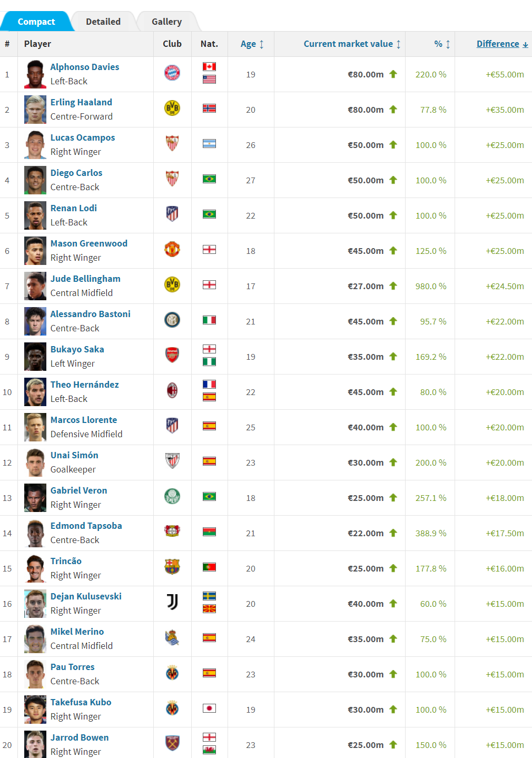This screenshot has height=758, width=532.
Task: Open Jude Bellingham player link
Action: [x=85, y=279]
